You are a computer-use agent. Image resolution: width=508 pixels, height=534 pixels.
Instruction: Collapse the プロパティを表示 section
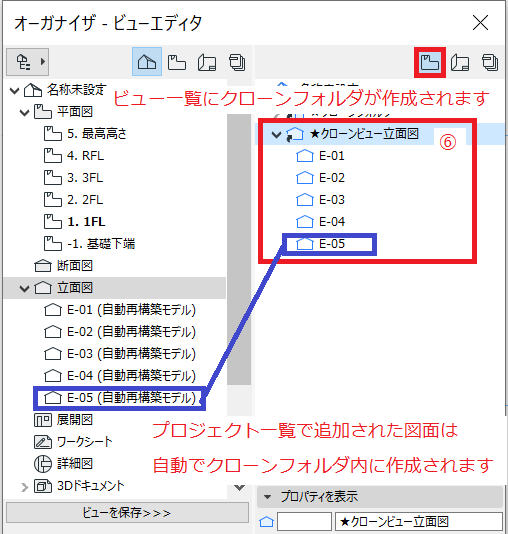(268, 497)
